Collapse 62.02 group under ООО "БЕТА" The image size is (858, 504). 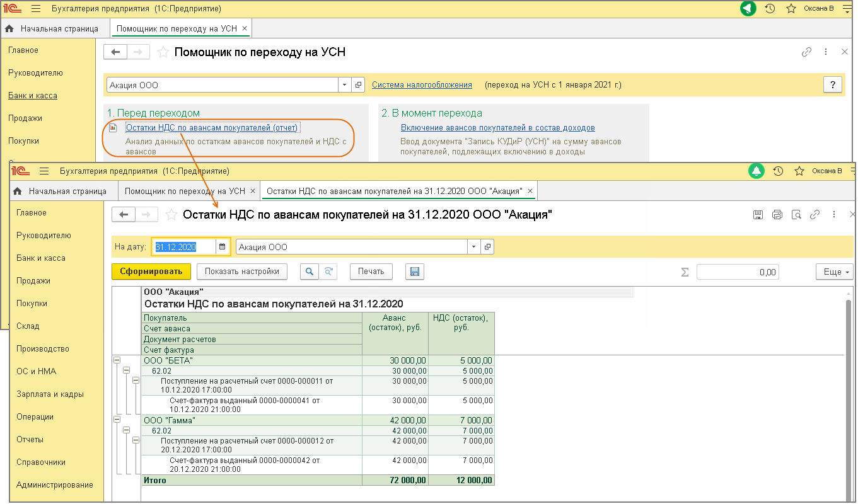[x=126, y=370]
